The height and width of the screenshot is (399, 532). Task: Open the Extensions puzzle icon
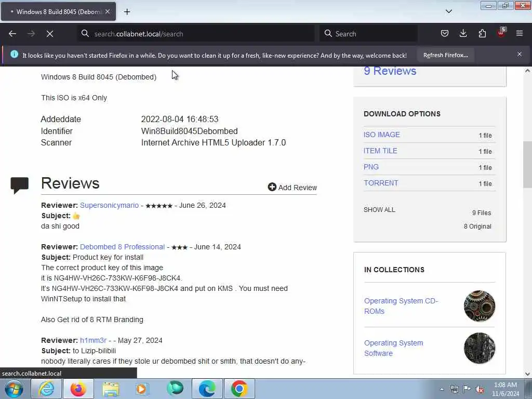(482, 33)
